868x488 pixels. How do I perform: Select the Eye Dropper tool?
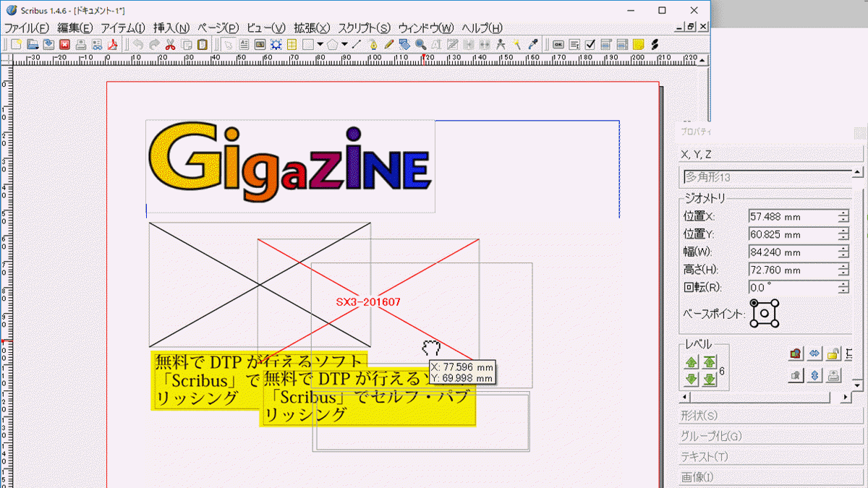point(533,44)
